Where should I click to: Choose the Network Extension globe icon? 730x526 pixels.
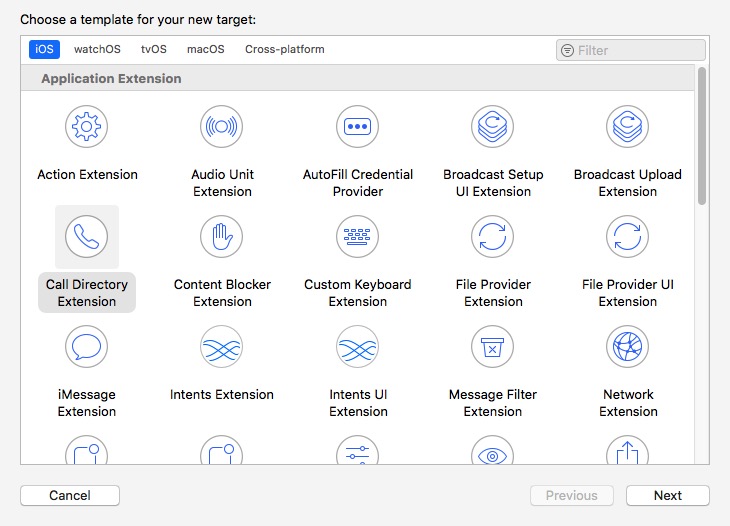click(x=628, y=346)
